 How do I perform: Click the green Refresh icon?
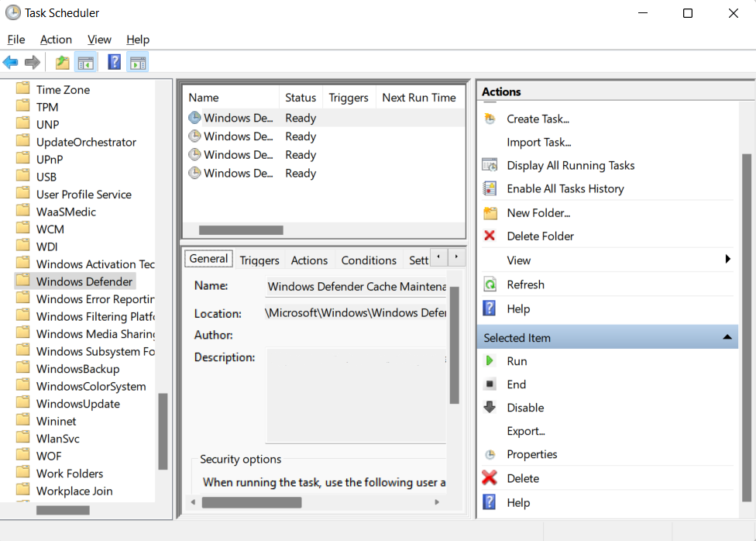coord(490,284)
